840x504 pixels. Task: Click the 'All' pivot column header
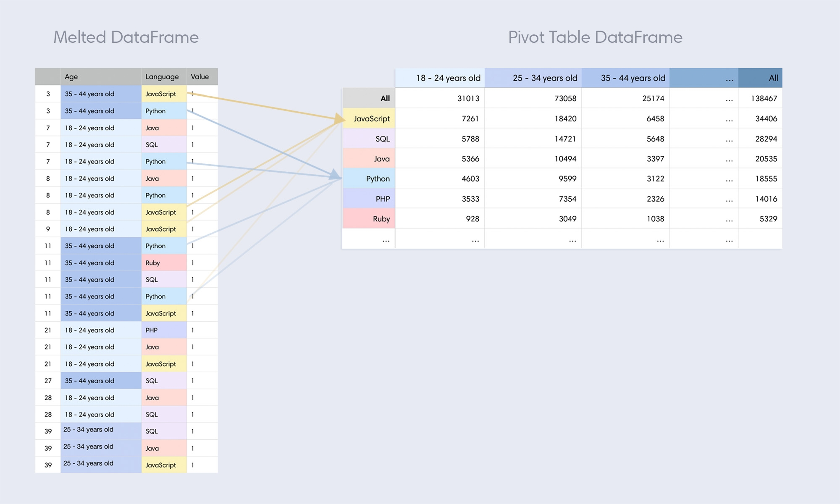tap(760, 78)
